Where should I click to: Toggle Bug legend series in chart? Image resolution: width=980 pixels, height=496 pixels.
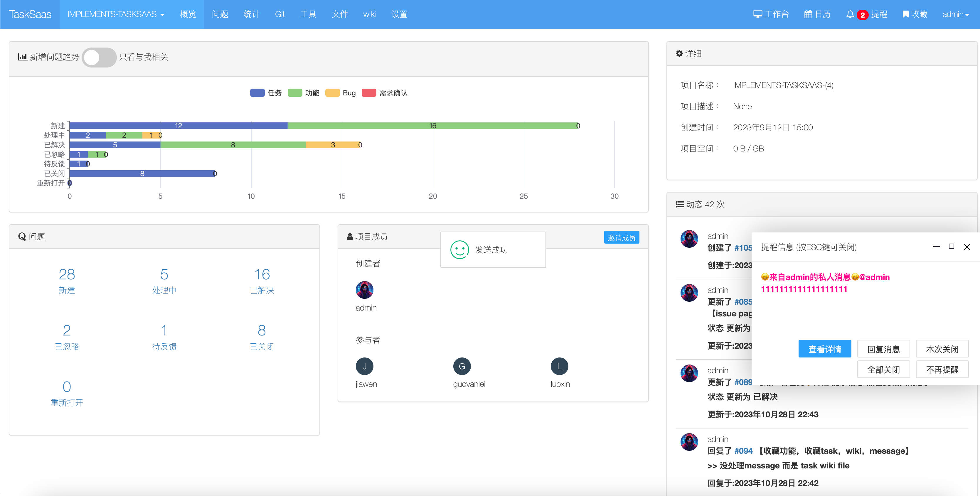(333, 93)
